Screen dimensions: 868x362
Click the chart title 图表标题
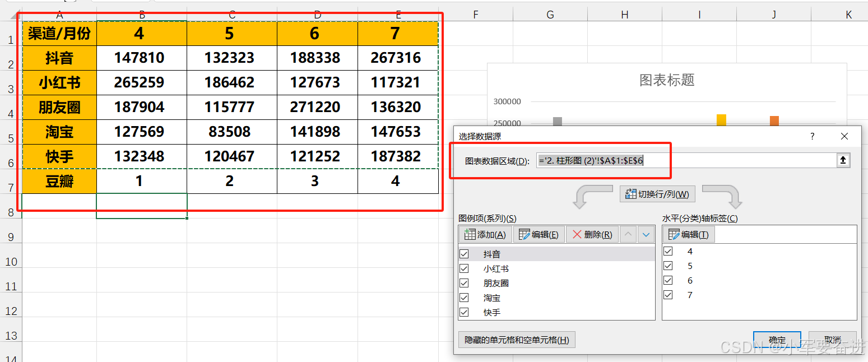coord(667,80)
